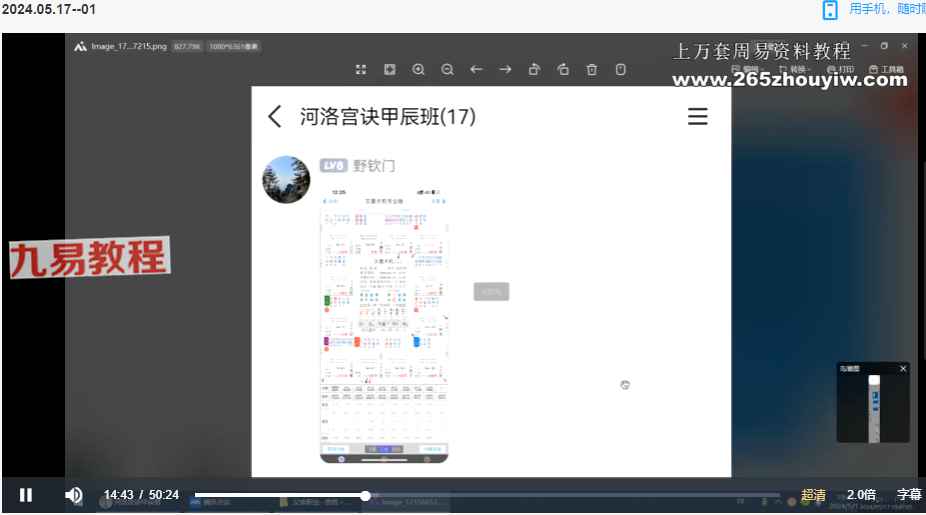Go to the previous image arrow
The width and height of the screenshot is (926, 515).
(477, 70)
